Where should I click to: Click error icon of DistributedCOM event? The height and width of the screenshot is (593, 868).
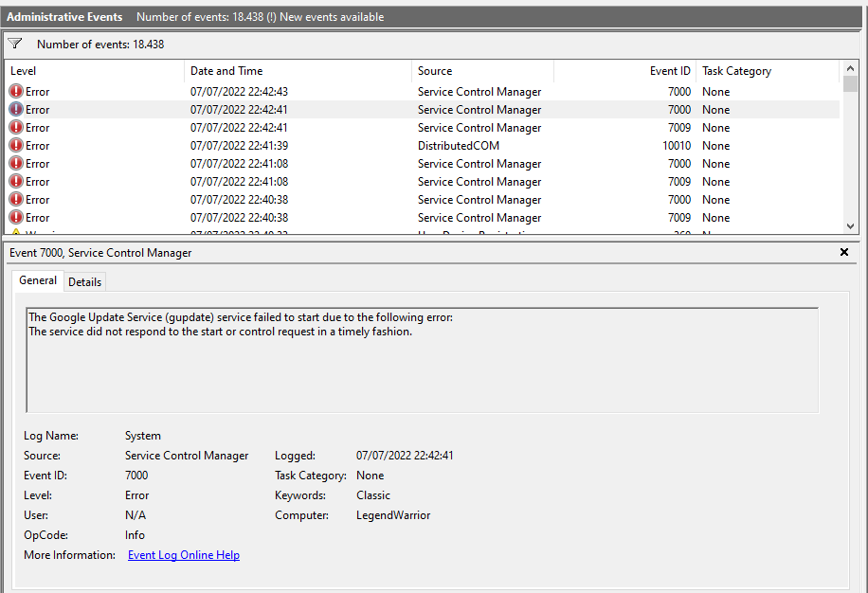click(x=16, y=146)
